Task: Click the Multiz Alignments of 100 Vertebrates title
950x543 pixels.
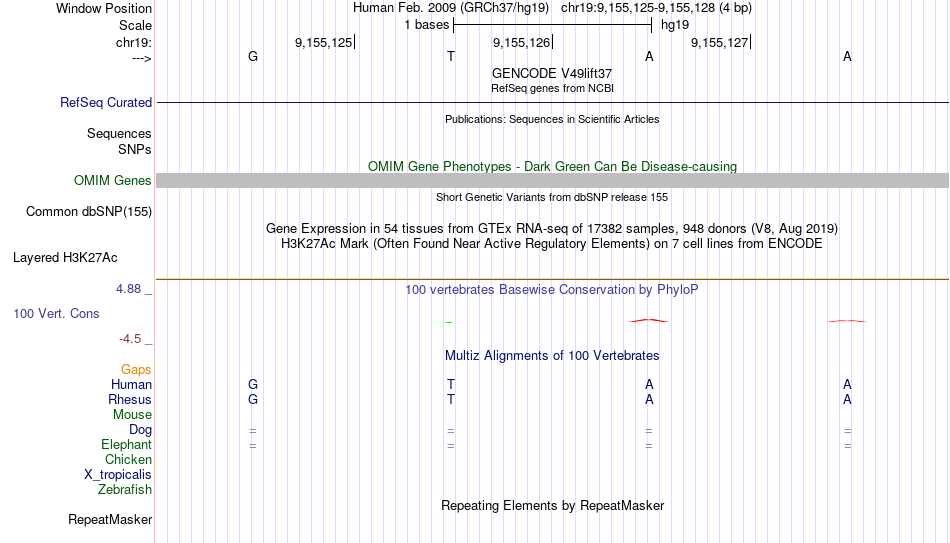Action: pos(552,356)
